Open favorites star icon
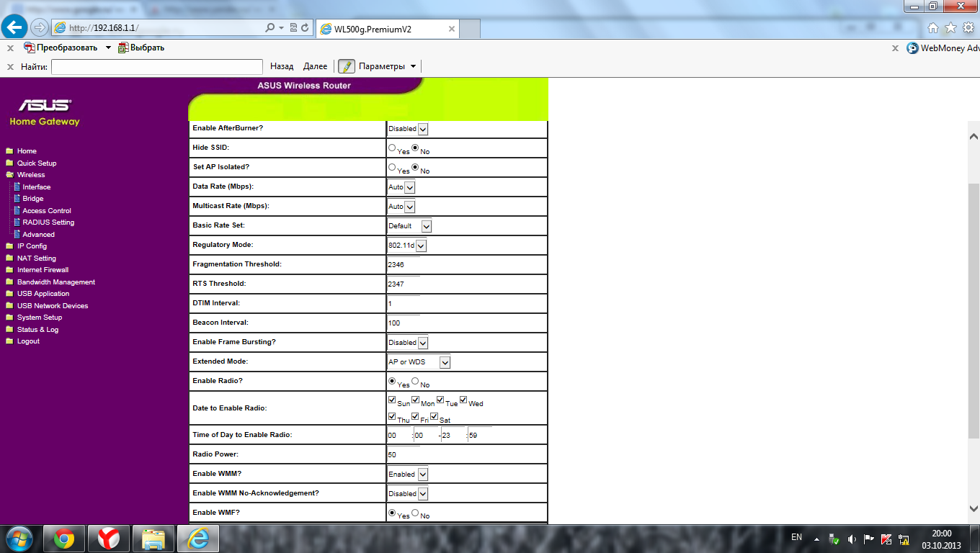 pos(950,28)
